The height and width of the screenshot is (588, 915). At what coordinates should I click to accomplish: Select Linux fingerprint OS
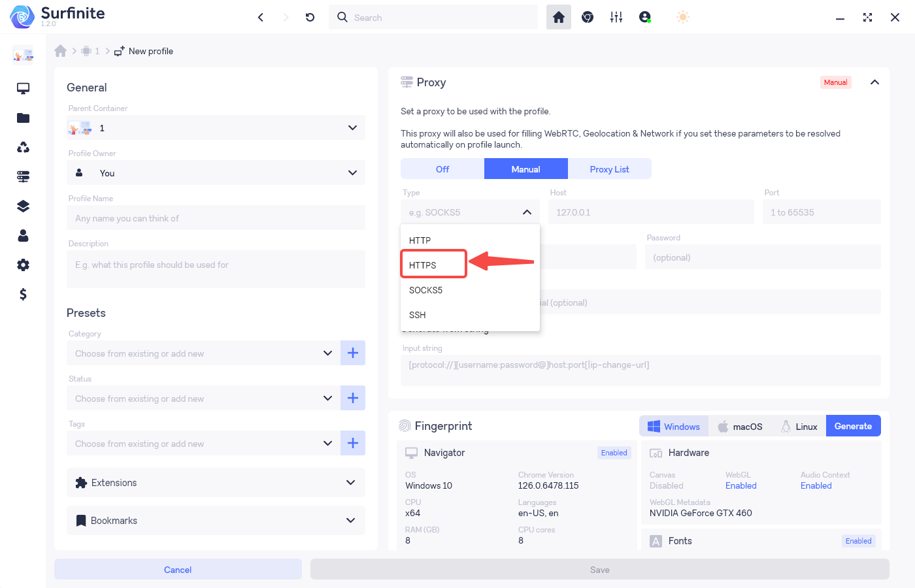click(799, 426)
